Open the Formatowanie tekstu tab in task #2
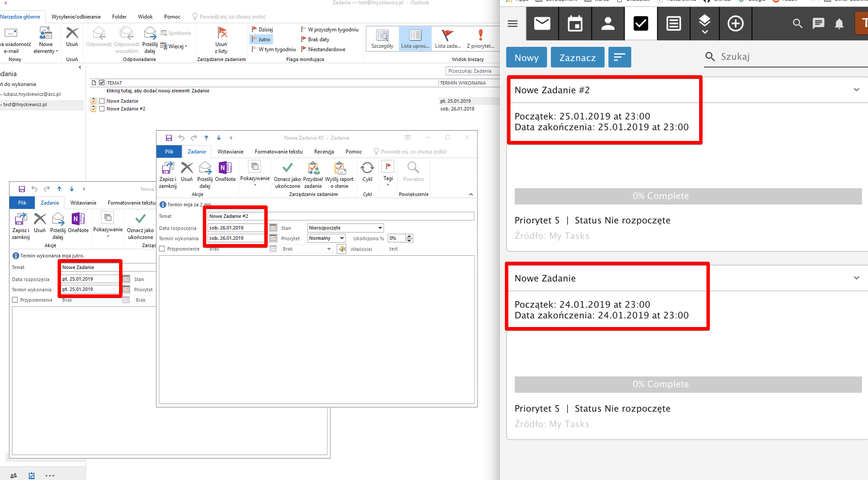This screenshot has height=480, width=868. (x=278, y=152)
